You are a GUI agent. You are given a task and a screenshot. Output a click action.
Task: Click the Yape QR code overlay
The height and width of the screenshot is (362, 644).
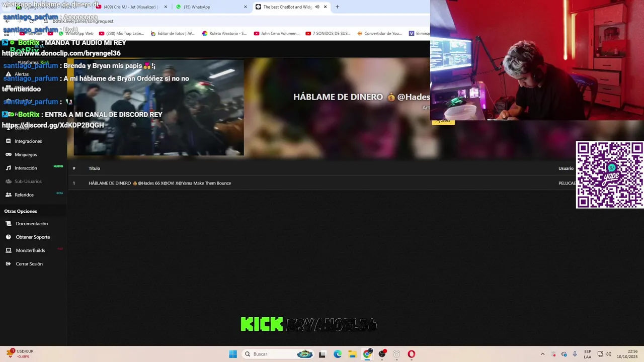point(610,175)
